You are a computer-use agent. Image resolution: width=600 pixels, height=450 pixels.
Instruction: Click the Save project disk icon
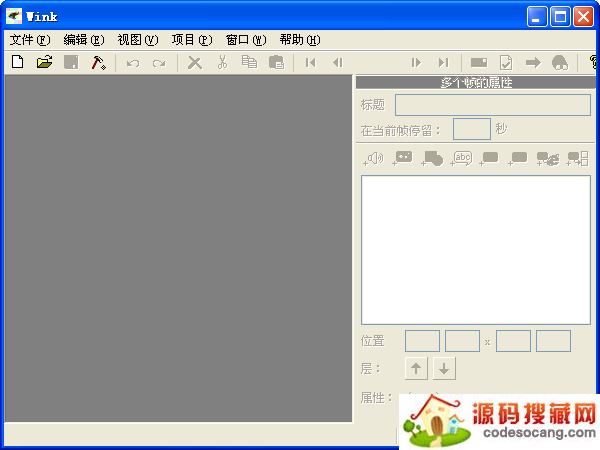click(x=71, y=62)
